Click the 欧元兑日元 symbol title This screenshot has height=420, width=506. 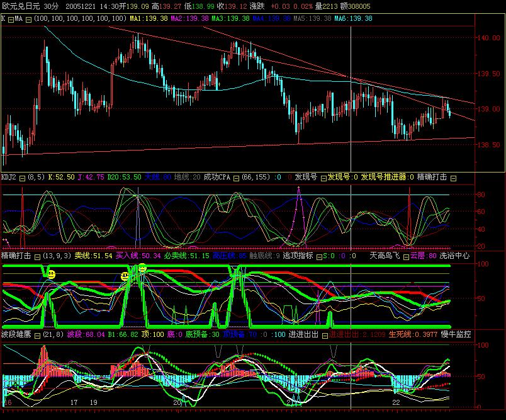click(x=21, y=6)
